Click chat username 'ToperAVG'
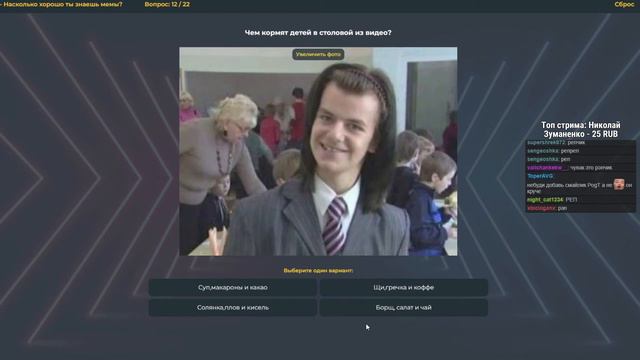This screenshot has height=360, width=640. (x=540, y=176)
